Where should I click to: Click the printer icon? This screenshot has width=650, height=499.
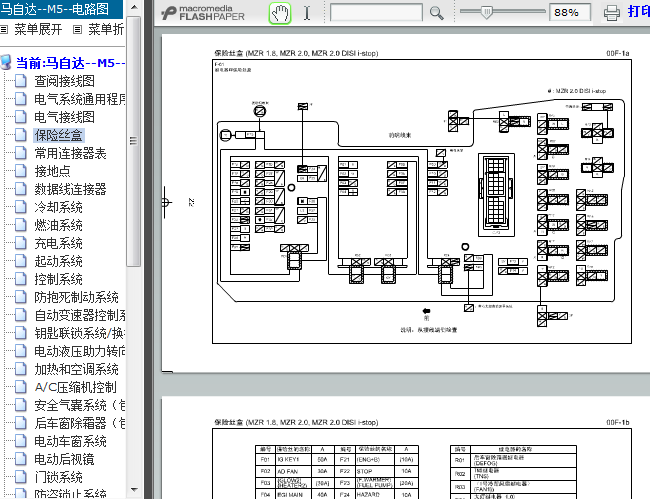[x=612, y=13]
